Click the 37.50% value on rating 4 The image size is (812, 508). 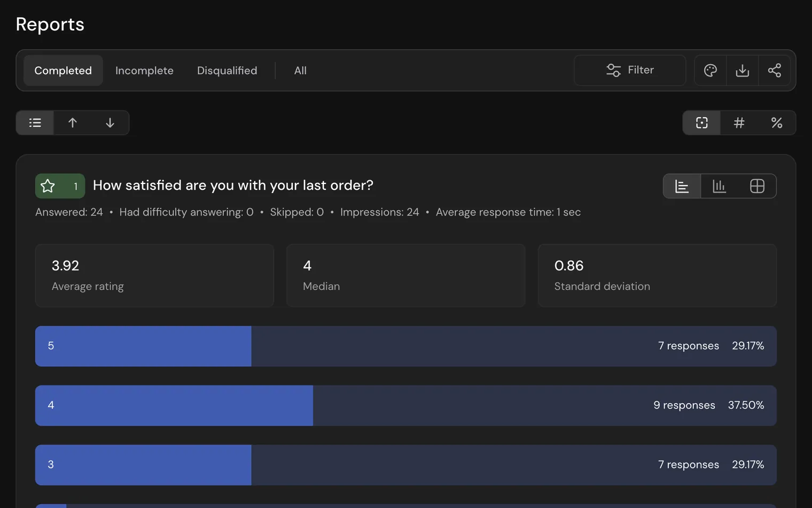pyautogui.click(x=746, y=405)
